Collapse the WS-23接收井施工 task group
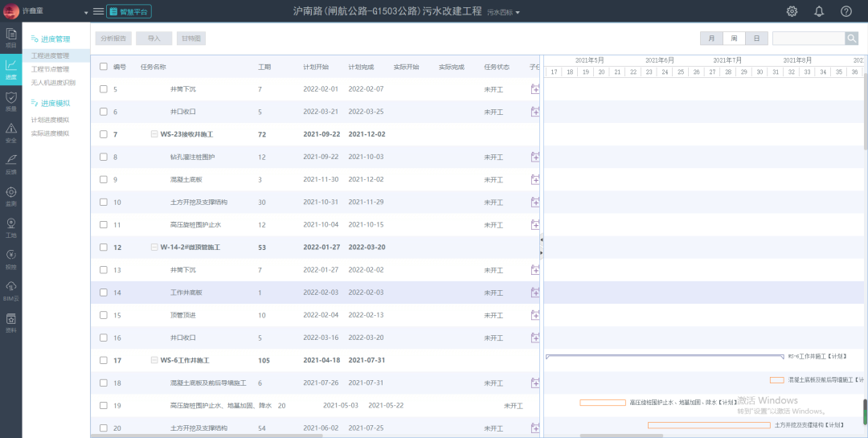 (x=154, y=134)
